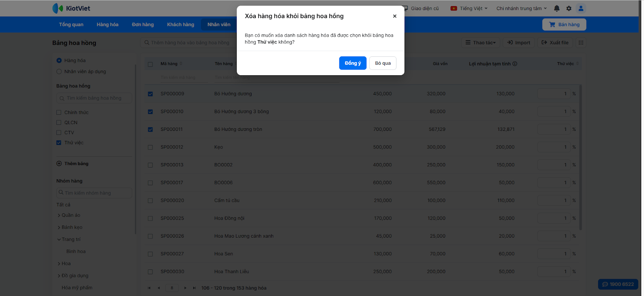
Task: Open the Thao tác dropdown
Action: click(481, 43)
